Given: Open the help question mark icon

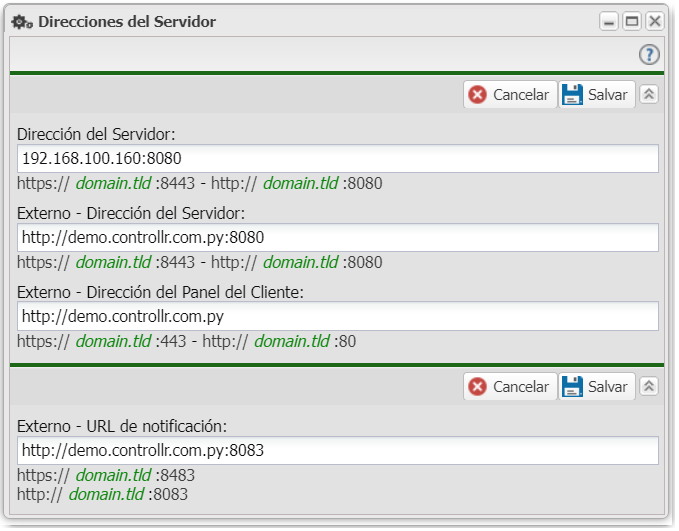Looking at the screenshot, I should click(649, 55).
